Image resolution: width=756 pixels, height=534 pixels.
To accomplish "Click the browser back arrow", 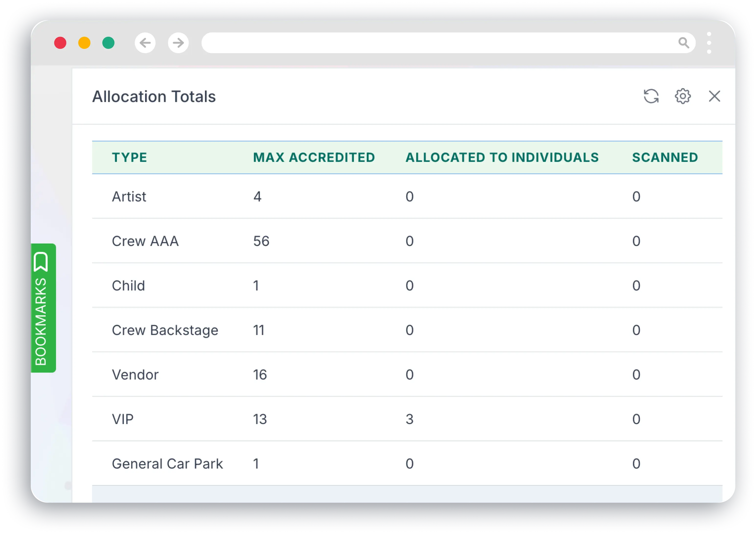I will point(145,43).
